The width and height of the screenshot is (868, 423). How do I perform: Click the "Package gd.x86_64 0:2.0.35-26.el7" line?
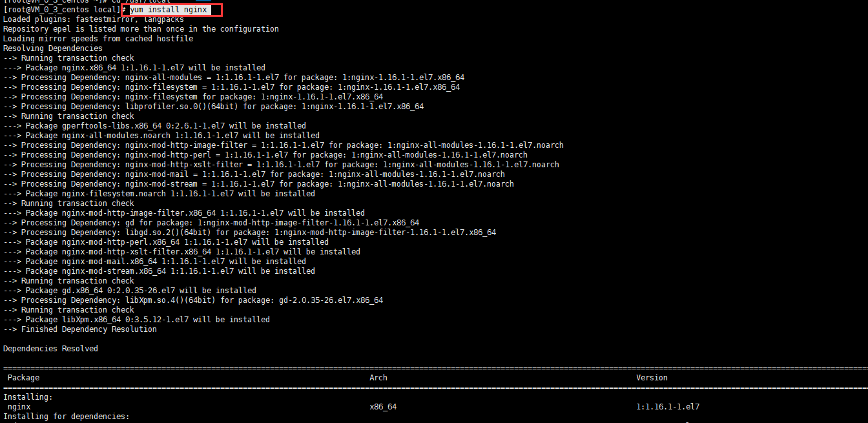tap(129, 291)
